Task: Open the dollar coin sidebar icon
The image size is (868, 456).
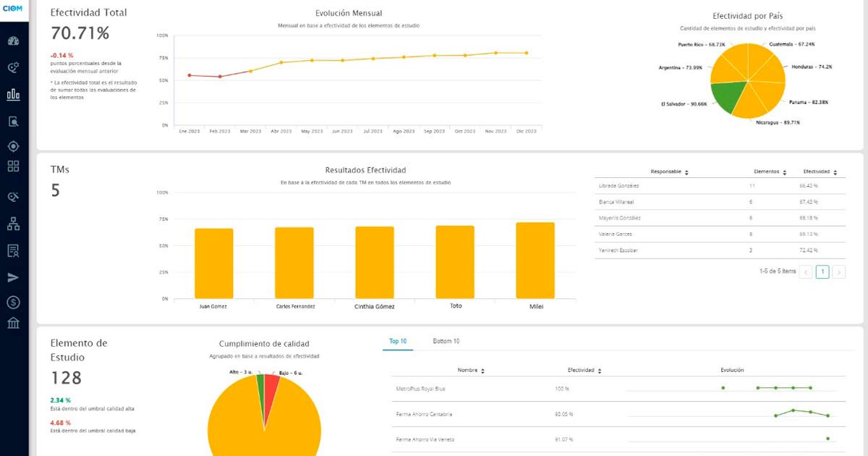Action: pos(13,302)
